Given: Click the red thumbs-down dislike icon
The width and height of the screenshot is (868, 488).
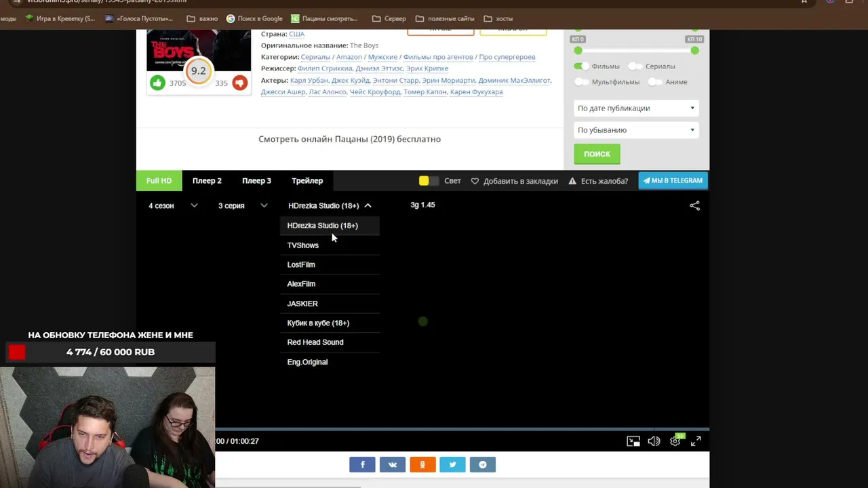Looking at the screenshot, I should click(240, 83).
